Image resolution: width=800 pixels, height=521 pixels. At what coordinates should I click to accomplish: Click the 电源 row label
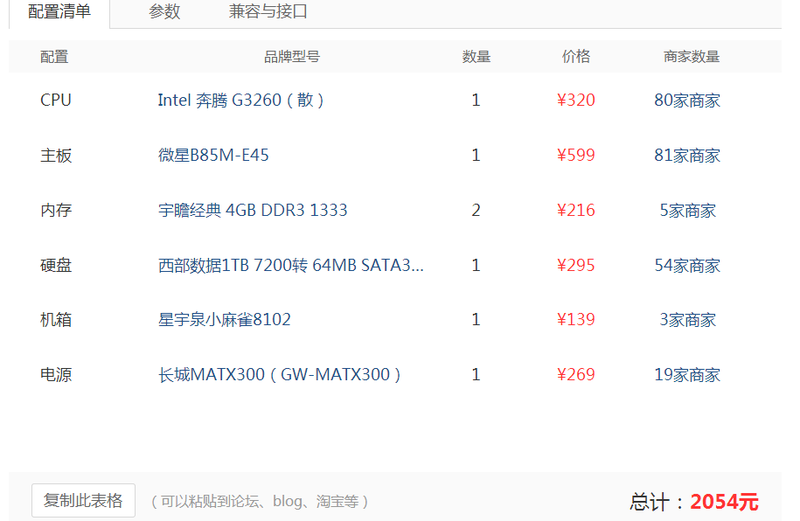pyautogui.click(x=56, y=375)
